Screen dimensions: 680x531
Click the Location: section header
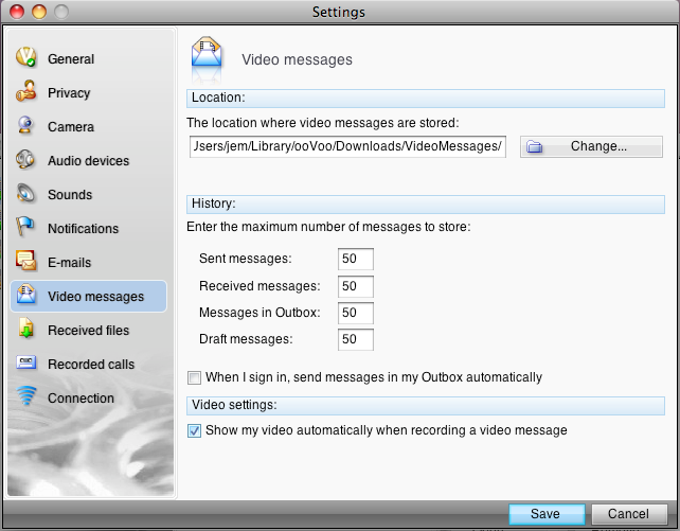tap(425, 98)
